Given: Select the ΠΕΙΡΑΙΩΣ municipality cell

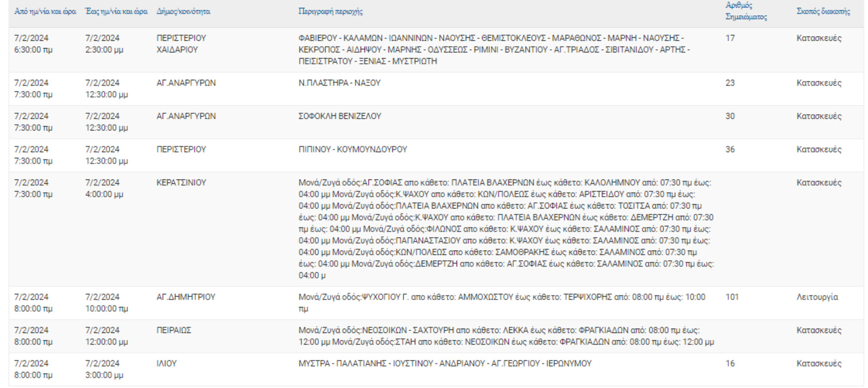Looking at the screenshot, I should (174, 330).
